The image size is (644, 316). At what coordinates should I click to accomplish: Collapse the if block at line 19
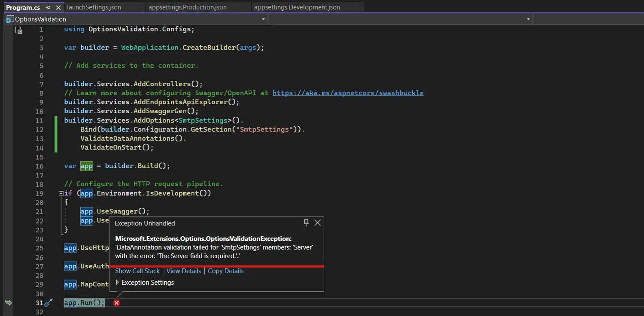[61, 193]
